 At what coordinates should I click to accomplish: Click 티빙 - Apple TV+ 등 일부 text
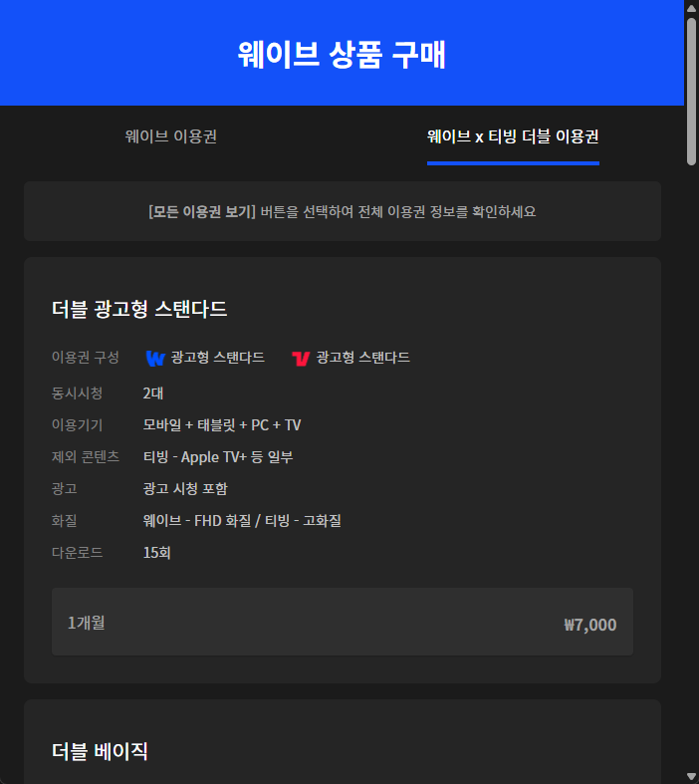[218, 457]
